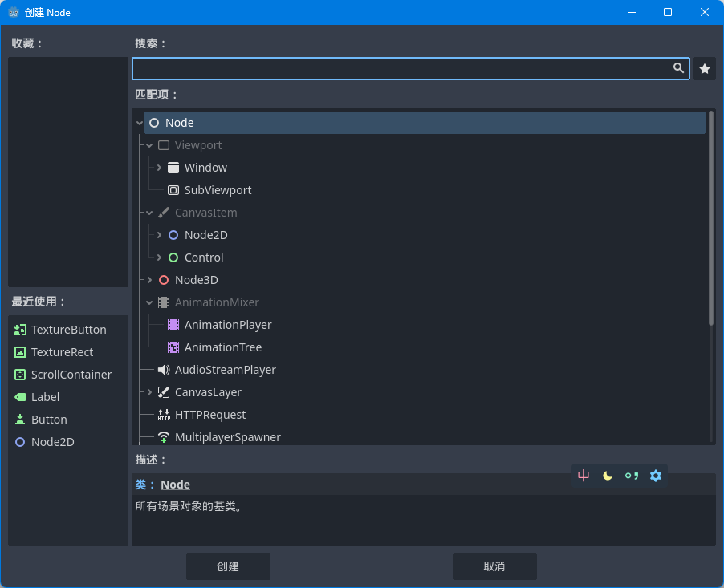Screen dimensions: 724x588
Task: Click the AnimationPlayer purple film icon
Action: pos(173,325)
